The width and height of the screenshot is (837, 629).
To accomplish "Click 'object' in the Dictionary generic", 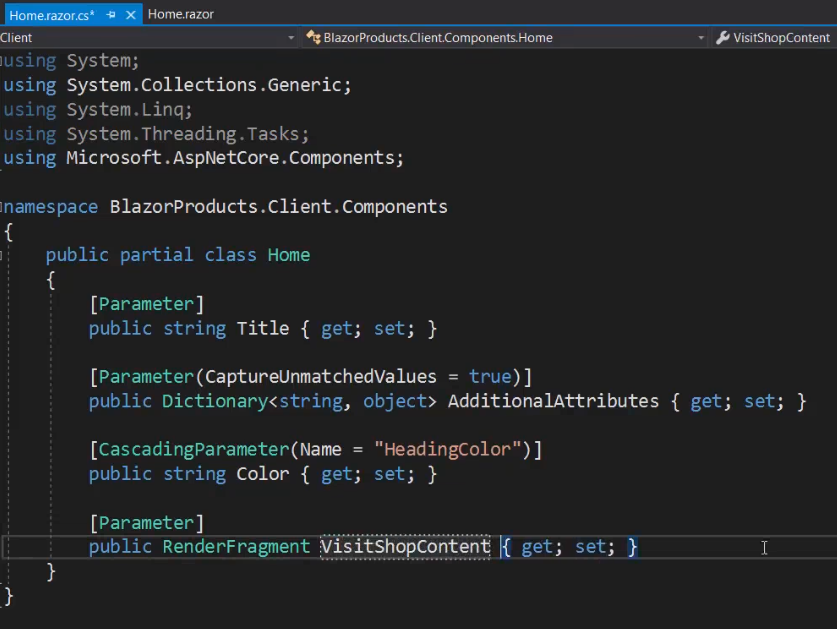I will pyautogui.click(x=394, y=401).
